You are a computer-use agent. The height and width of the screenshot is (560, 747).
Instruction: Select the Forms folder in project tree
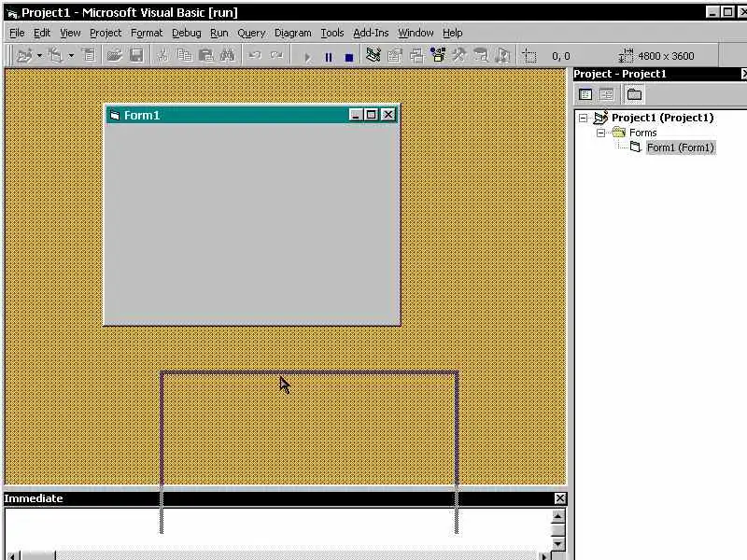coord(642,133)
